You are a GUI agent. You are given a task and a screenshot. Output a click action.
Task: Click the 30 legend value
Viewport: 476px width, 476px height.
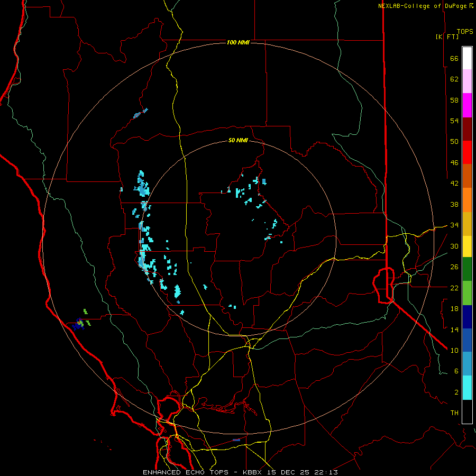[x=454, y=246]
